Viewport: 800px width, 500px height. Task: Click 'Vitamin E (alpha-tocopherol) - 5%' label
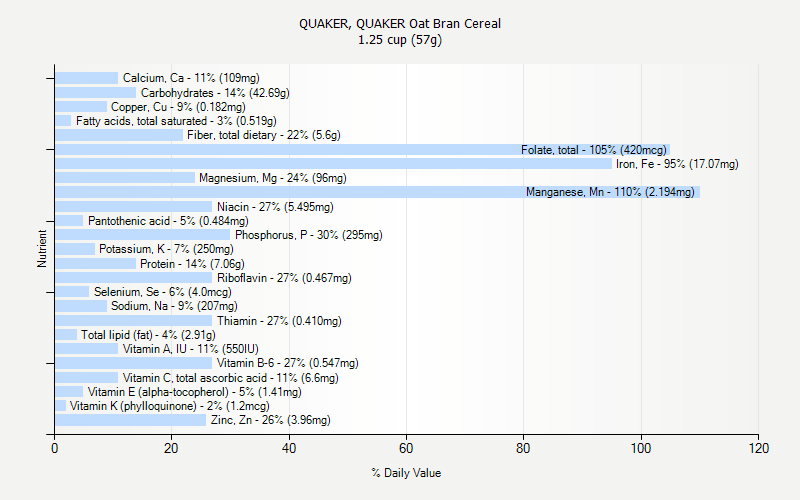194,392
